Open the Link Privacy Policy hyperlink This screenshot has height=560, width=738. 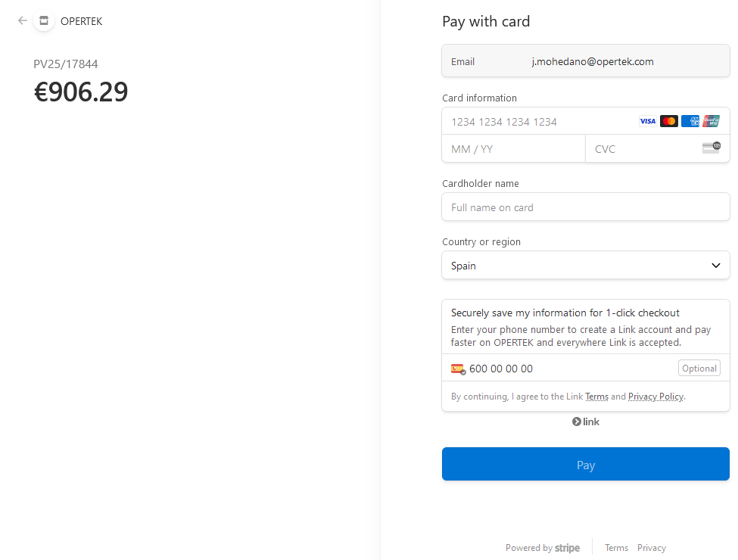tap(655, 397)
